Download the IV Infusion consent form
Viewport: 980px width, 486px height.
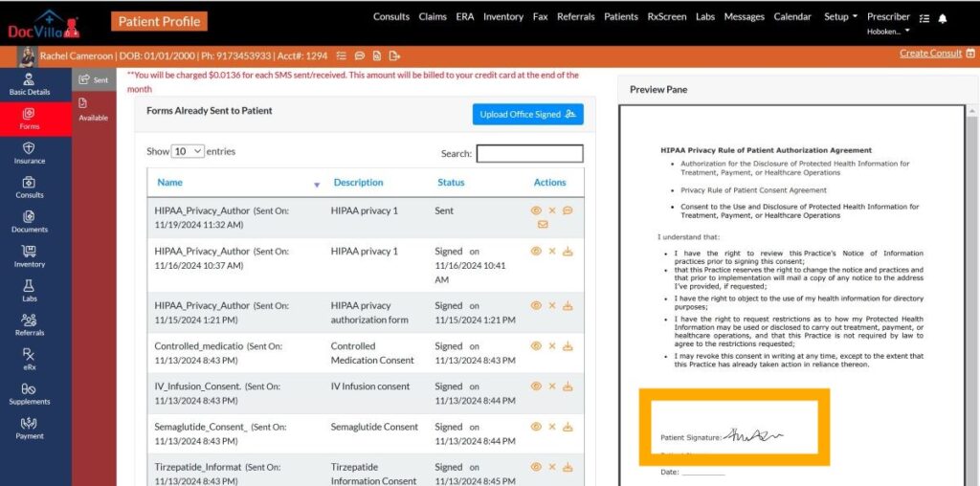coord(568,387)
